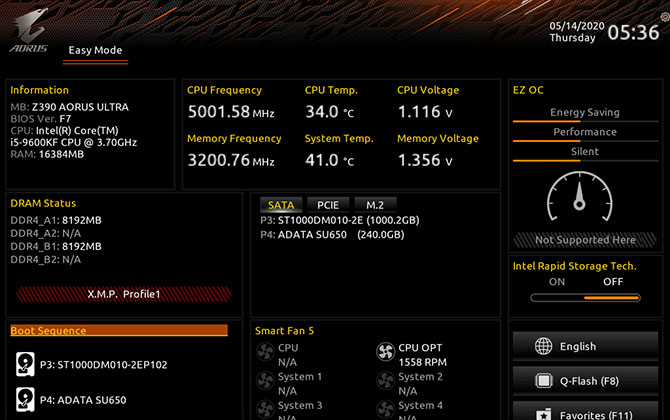Click SATA drive P4: ADATA SU650 (240.0GB)
The image size is (670, 420).
click(x=332, y=235)
